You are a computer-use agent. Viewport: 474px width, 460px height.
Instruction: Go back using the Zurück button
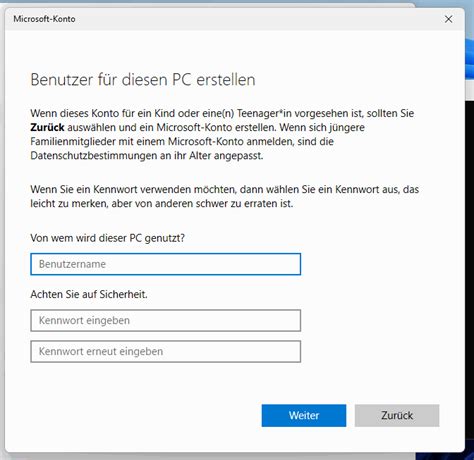[397, 415]
